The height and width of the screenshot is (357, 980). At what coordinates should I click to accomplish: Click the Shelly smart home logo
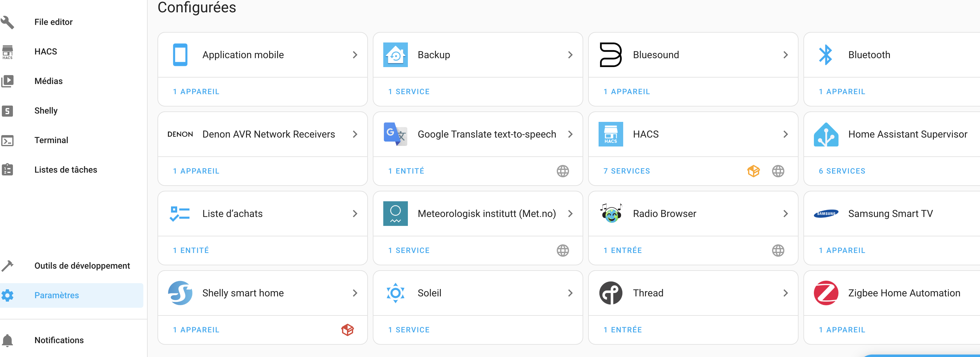click(180, 293)
